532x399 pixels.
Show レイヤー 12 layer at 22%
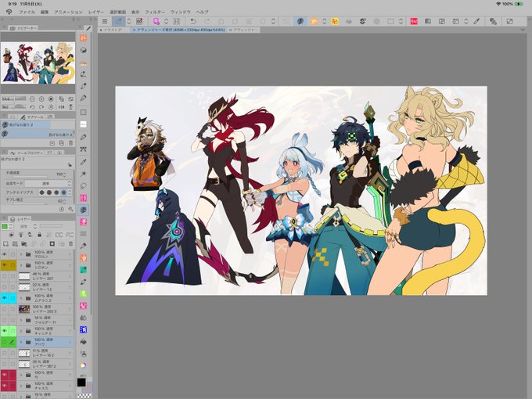(5, 287)
